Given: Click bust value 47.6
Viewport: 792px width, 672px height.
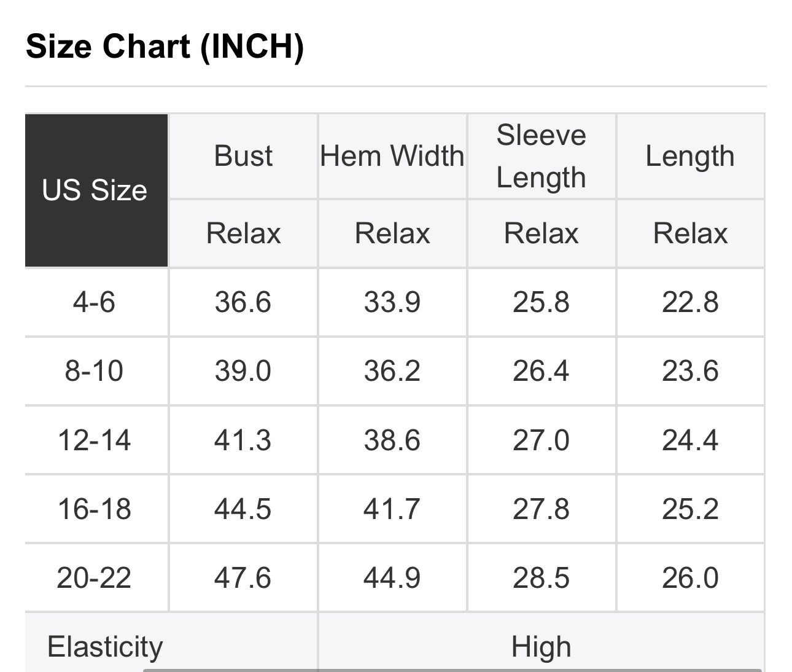Looking at the screenshot, I should coord(243,578).
